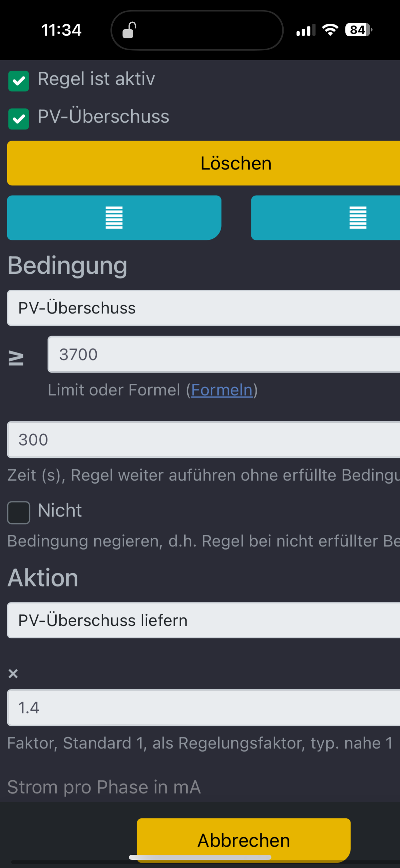400x868 pixels.
Task: Tap the greater-or-equal comparison symbol
Action: pos(16,358)
